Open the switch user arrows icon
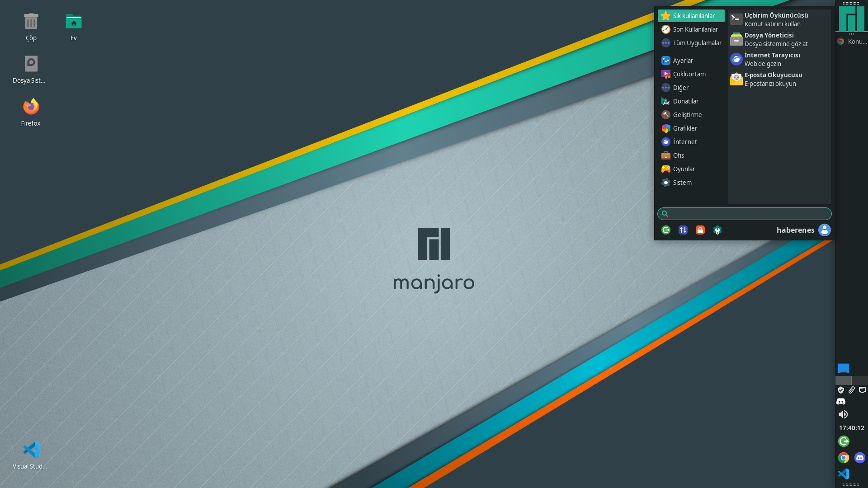Screen dimensions: 868x488 [x=683, y=230]
